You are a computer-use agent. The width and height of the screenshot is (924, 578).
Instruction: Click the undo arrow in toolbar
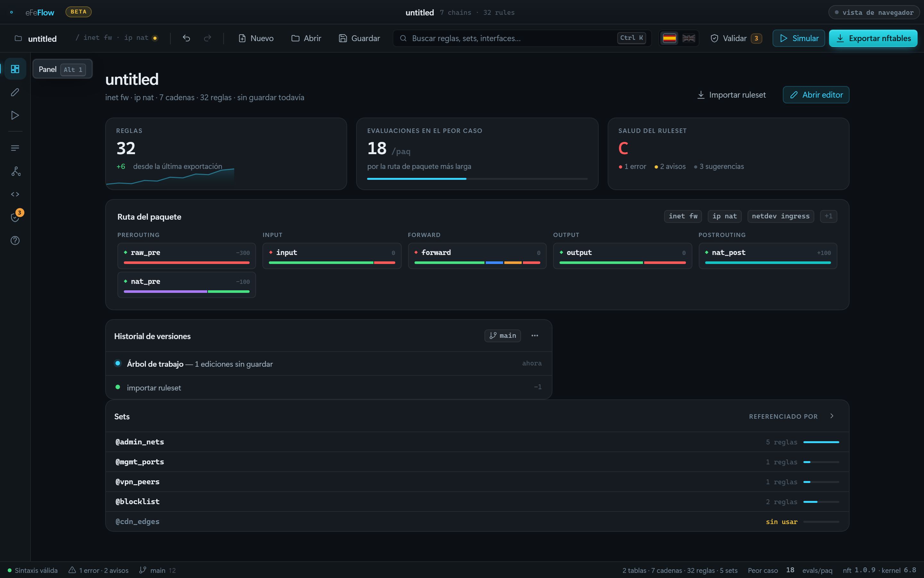pos(186,38)
